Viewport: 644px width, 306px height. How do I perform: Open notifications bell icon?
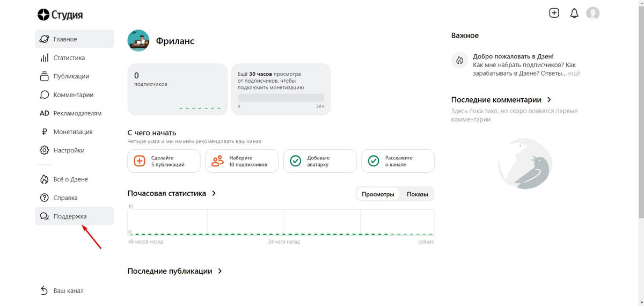(574, 13)
